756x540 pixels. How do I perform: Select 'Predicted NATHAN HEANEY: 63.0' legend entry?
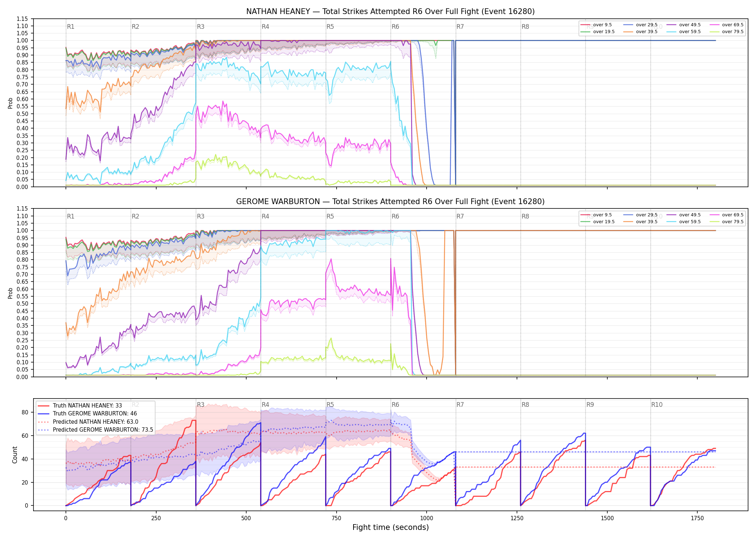pyautogui.click(x=88, y=422)
